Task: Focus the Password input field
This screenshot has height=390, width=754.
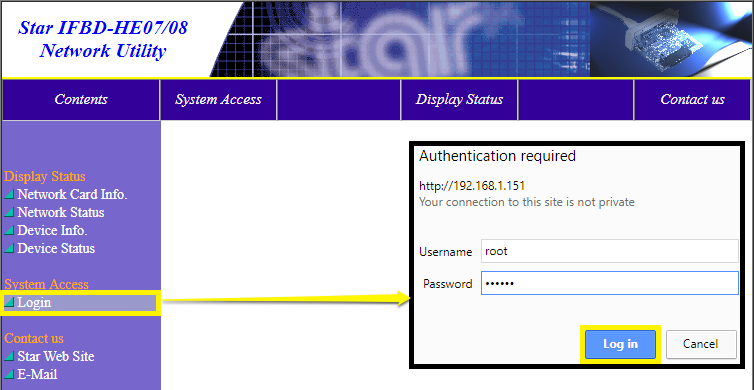Action: [x=609, y=283]
